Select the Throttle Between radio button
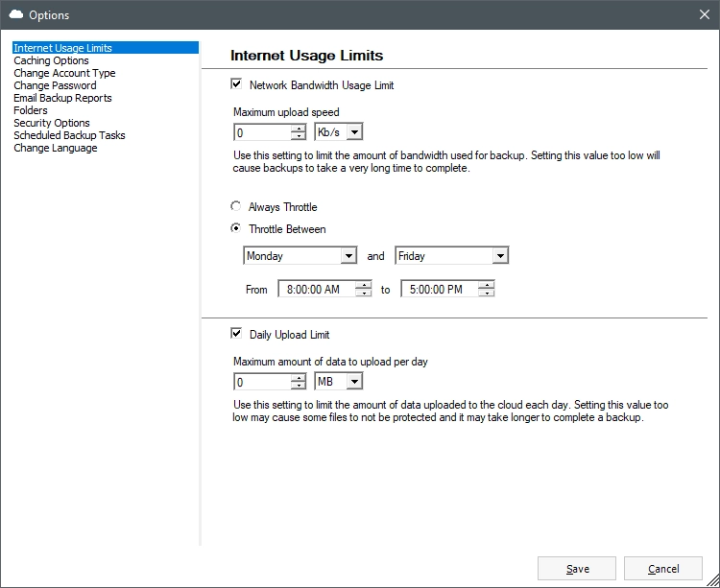 (x=235, y=228)
